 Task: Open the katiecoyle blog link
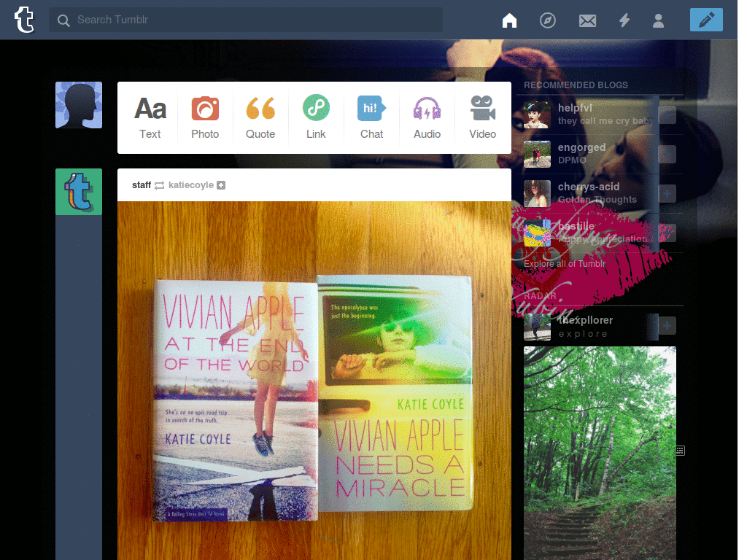pyautogui.click(x=191, y=184)
